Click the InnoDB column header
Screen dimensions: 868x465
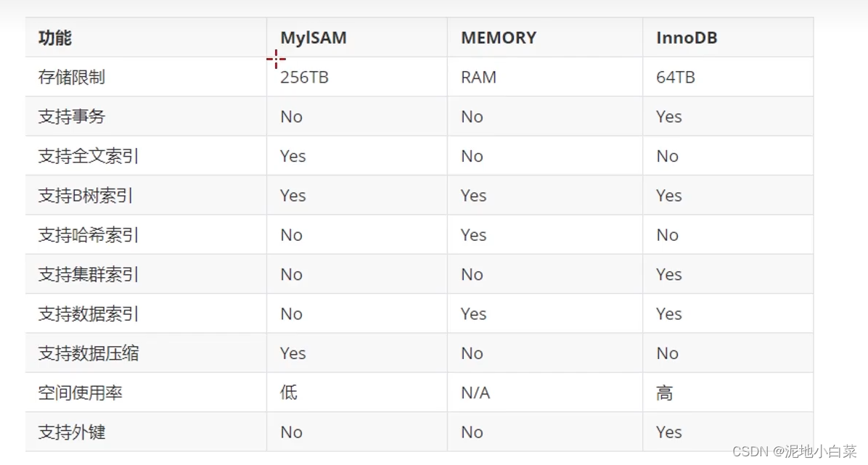point(687,38)
